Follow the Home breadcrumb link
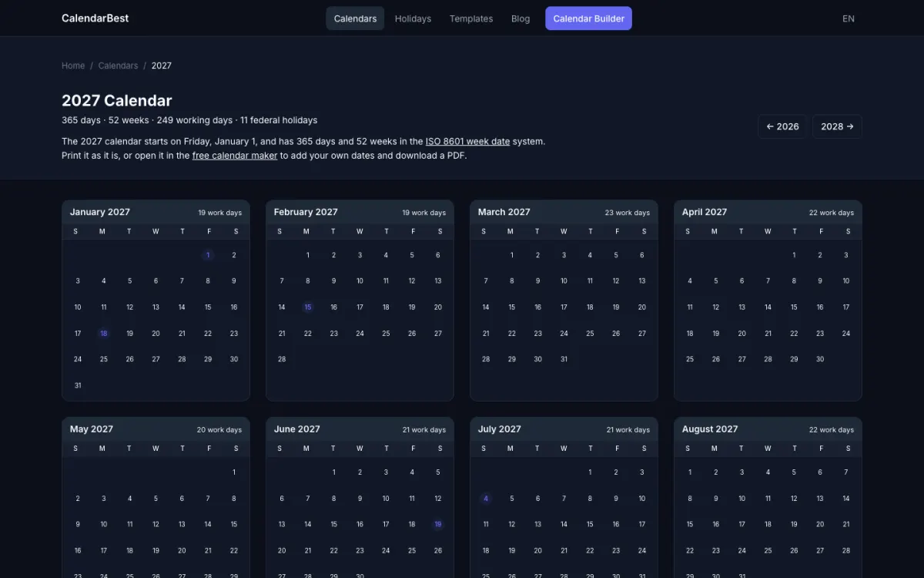The width and height of the screenshot is (924, 578). point(73,66)
